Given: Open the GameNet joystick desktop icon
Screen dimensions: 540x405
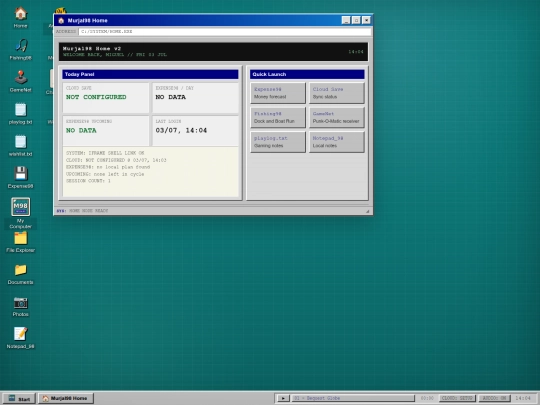Looking at the screenshot, I should point(21,81).
